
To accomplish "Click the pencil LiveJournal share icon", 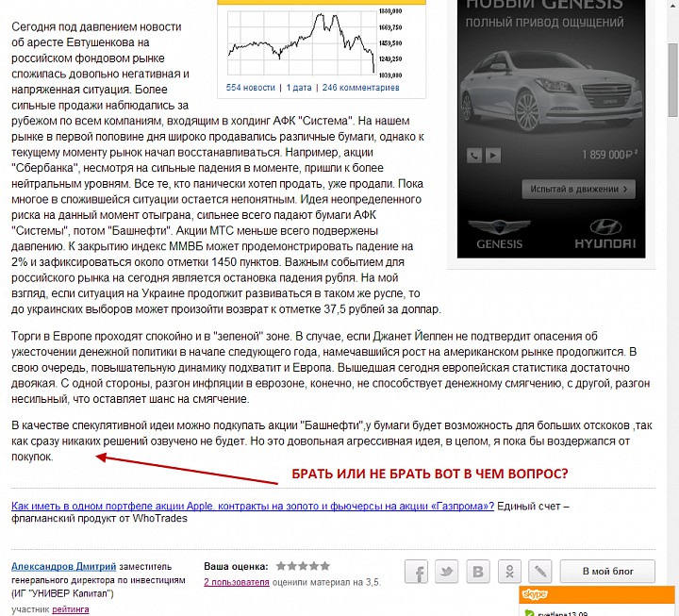I will click(540, 572).
